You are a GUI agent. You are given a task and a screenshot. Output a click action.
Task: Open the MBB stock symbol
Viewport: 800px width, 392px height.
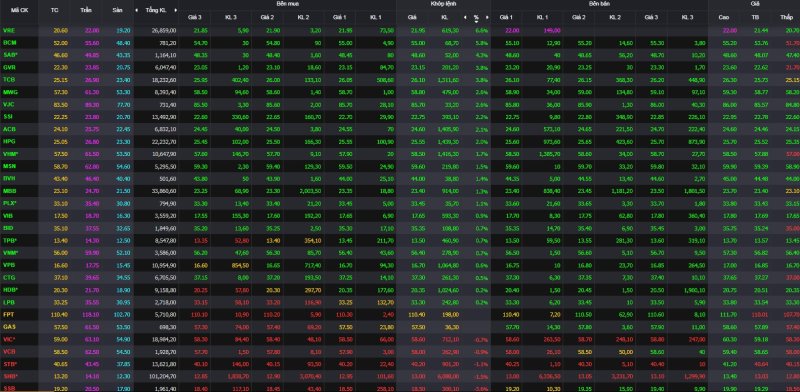[8, 190]
